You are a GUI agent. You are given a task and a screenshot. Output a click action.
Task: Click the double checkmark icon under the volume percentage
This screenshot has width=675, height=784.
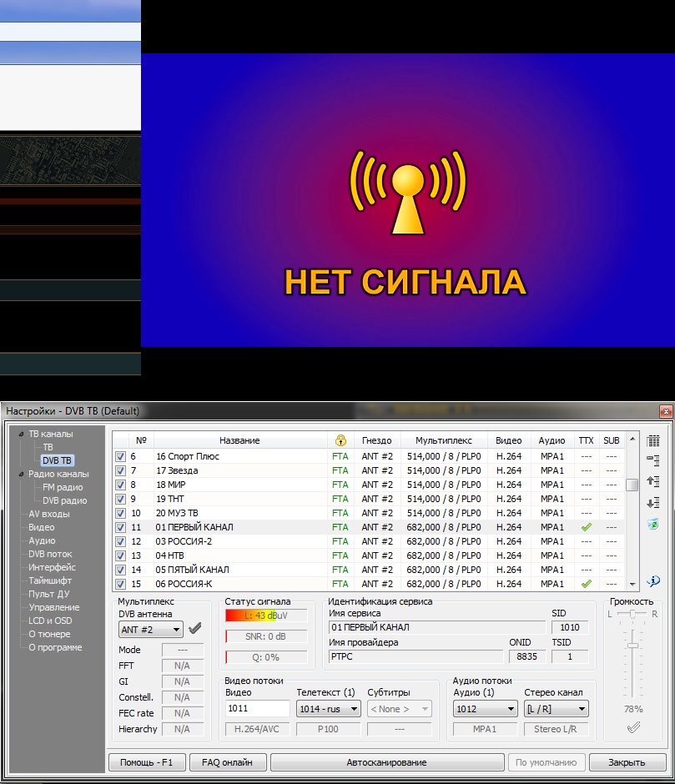coord(633,727)
